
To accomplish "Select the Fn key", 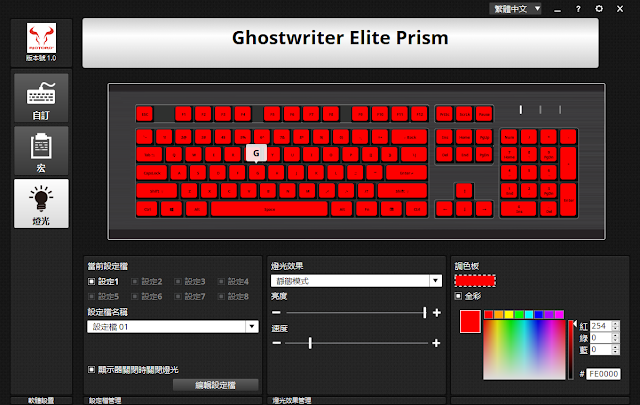I will [x=367, y=209].
